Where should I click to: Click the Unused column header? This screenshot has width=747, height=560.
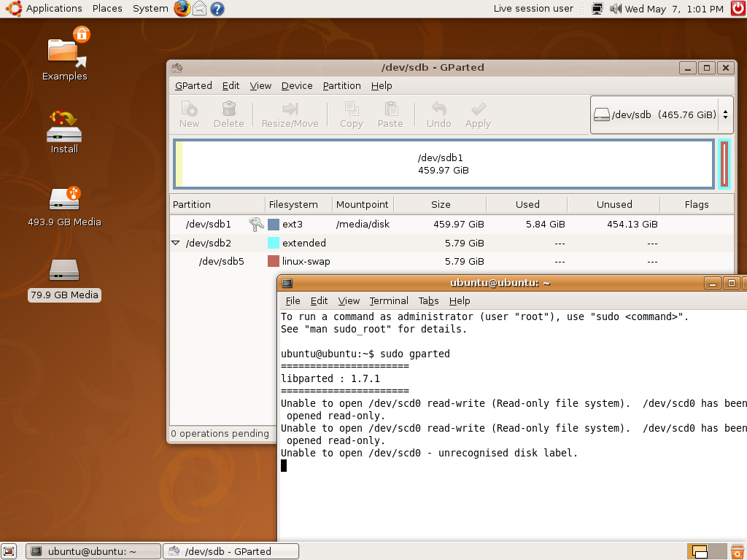614,204
